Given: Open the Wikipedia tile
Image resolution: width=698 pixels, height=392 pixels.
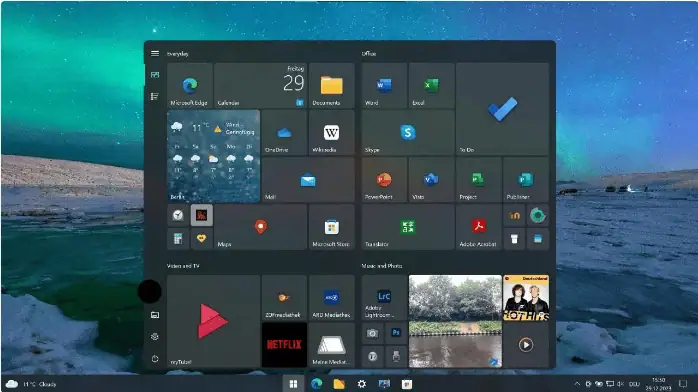Looking at the screenshot, I should [331, 133].
